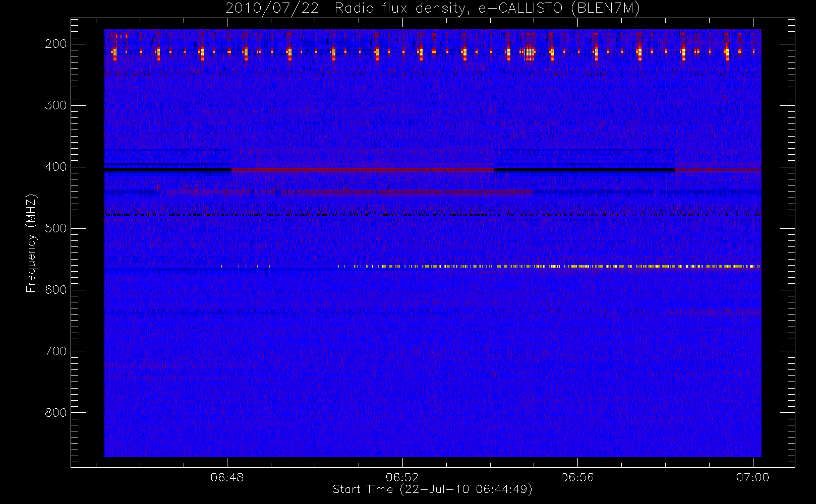Click the 06:56 time tick label
Viewport: 816px width, 504px height.
pos(577,477)
